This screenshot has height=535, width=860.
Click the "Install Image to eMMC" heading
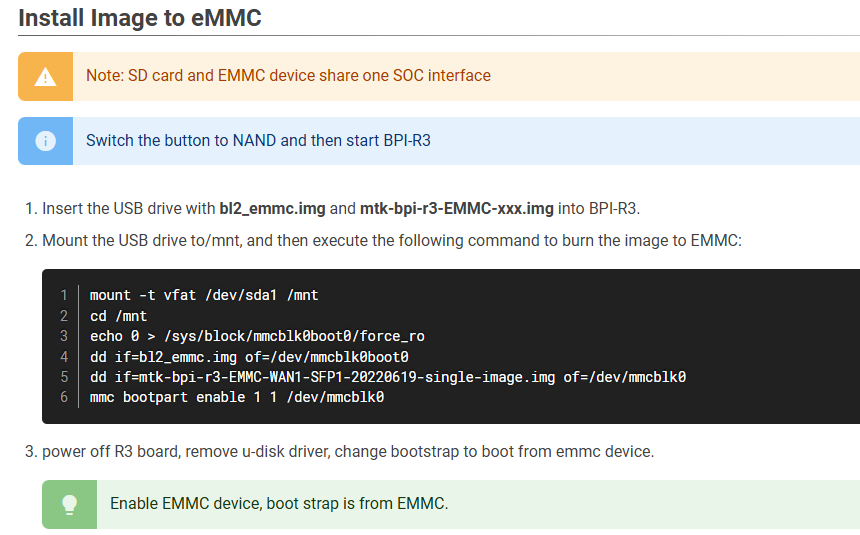click(x=141, y=18)
